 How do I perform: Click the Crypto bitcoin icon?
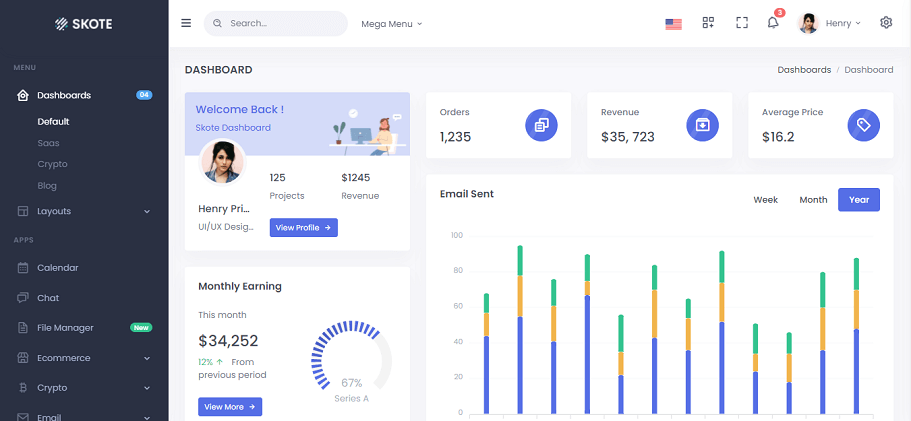click(23, 388)
